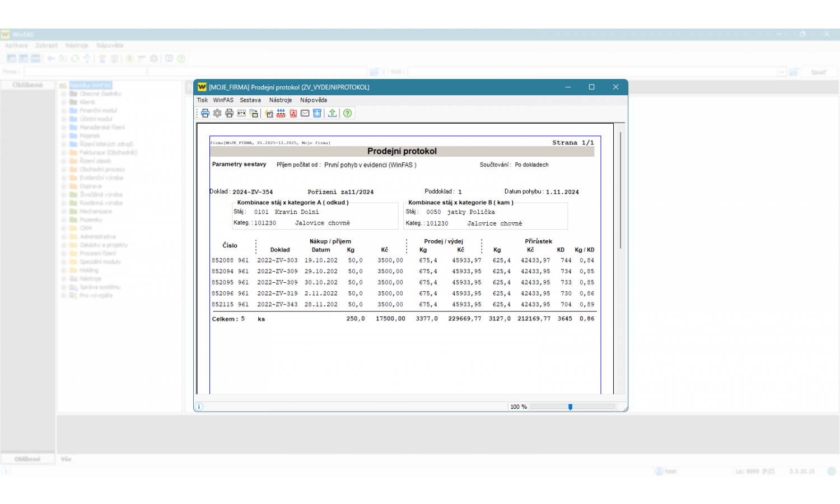Click the Spustit button in main window
840x504 pixels.
click(818, 72)
